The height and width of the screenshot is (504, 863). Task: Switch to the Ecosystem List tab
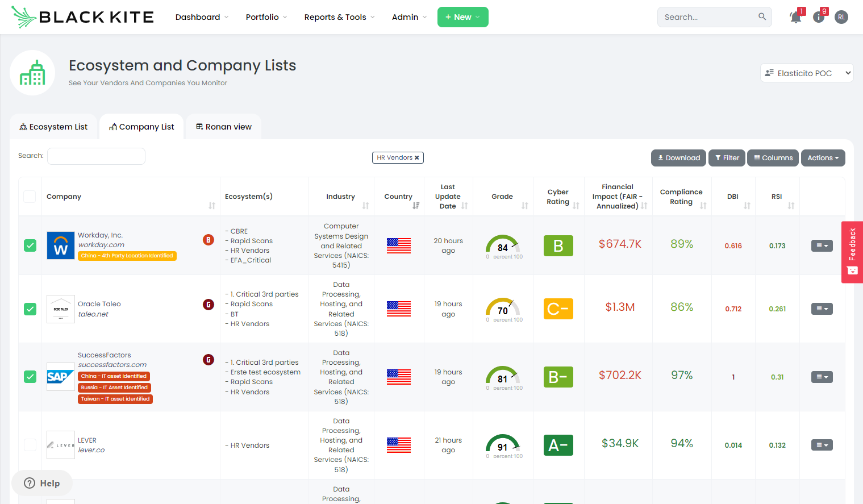53,127
